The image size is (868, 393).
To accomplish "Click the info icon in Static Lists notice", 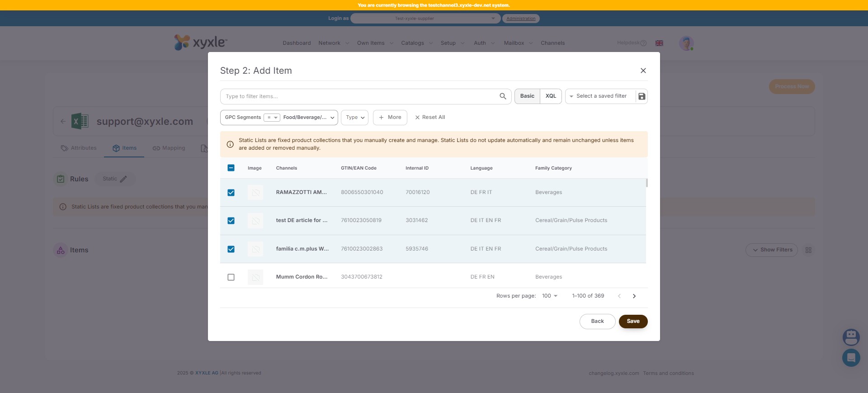I will pos(230,144).
